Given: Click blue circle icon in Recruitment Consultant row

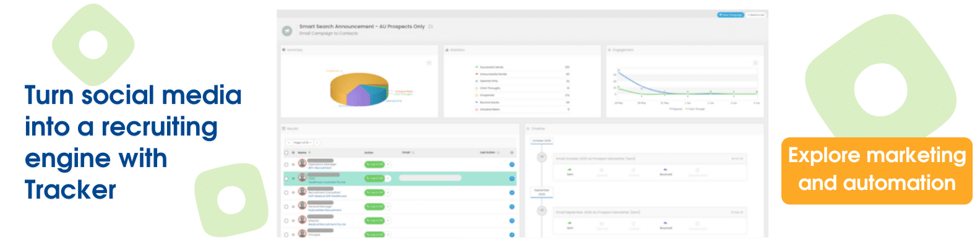Looking at the screenshot, I should click(x=512, y=192).
